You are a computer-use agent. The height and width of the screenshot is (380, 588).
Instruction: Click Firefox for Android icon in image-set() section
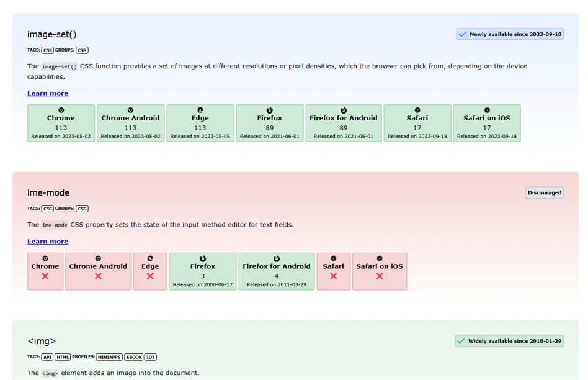[344, 110]
